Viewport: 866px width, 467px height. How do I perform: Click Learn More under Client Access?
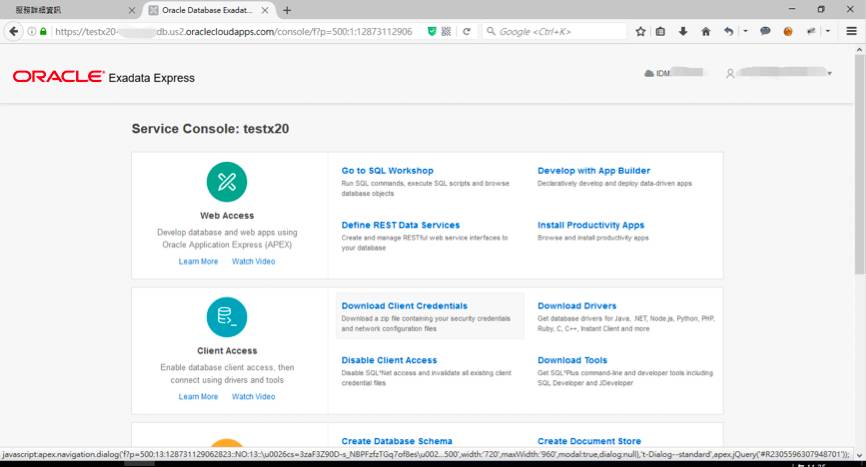[198, 396]
